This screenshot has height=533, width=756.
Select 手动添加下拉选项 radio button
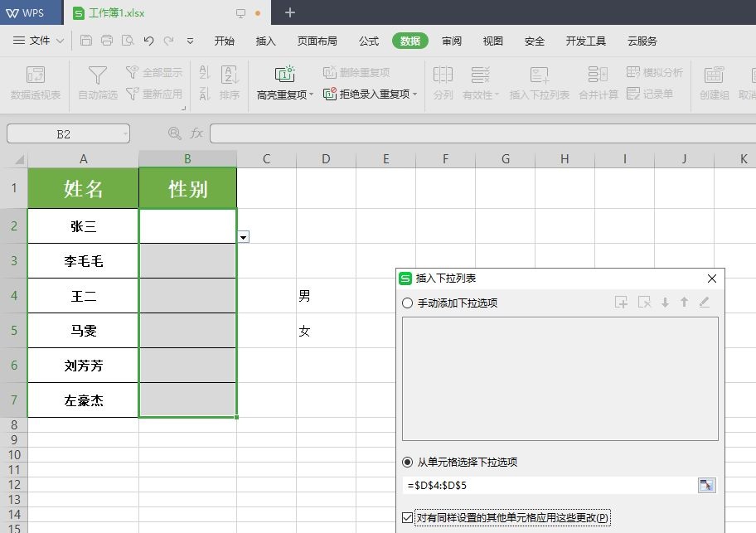point(407,303)
